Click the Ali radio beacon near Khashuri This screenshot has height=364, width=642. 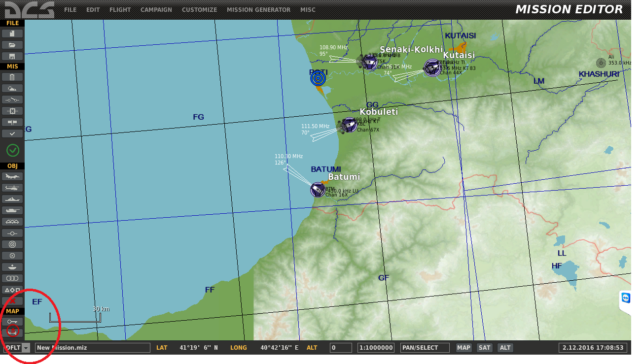click(601, 63)
